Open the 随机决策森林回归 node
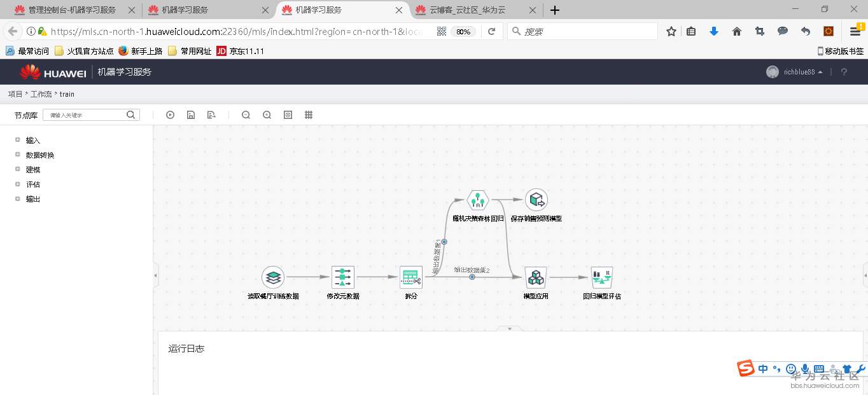Viewport: 868px width, 395px height. 477,200
